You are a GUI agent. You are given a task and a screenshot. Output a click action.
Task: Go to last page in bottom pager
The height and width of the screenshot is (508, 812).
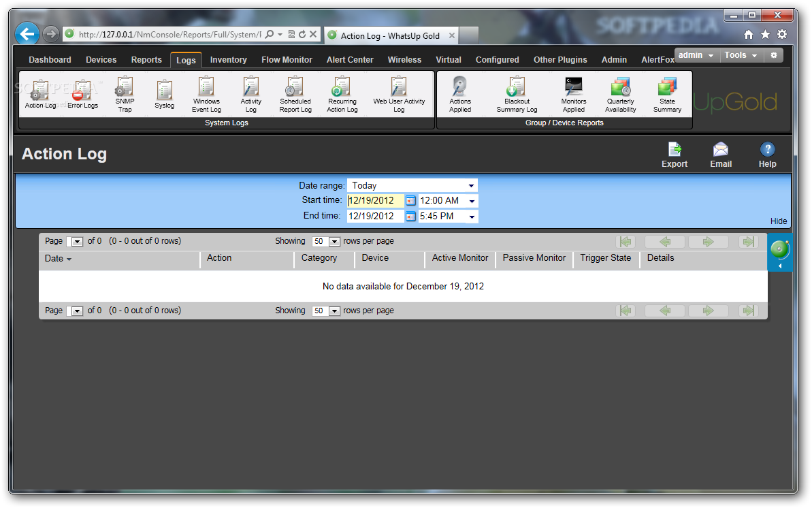748,311
